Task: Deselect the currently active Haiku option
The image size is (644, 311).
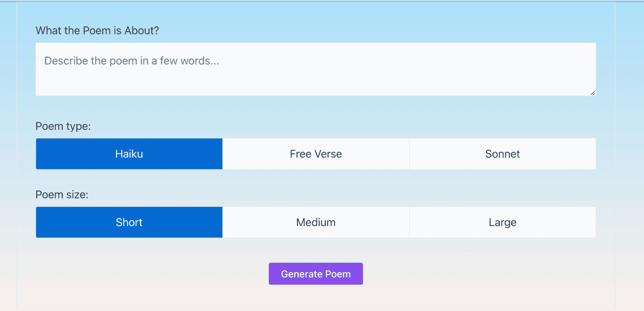Action: 129,153
